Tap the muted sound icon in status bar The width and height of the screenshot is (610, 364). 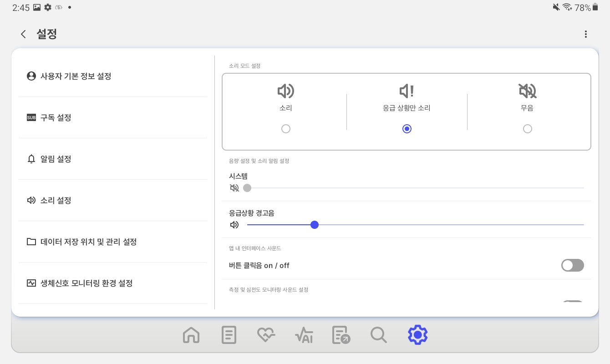coord(556,7)
